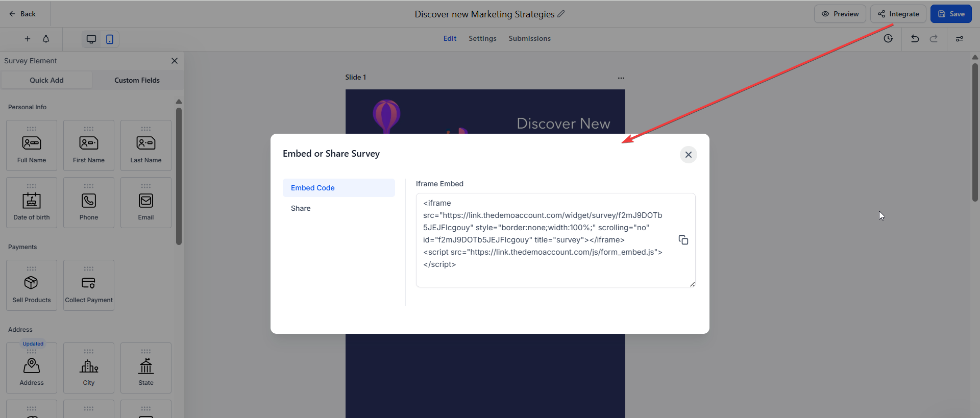Click the Slide 1 label
The height and width of the screenshot is (418, 980).
[x=355, y=77]
